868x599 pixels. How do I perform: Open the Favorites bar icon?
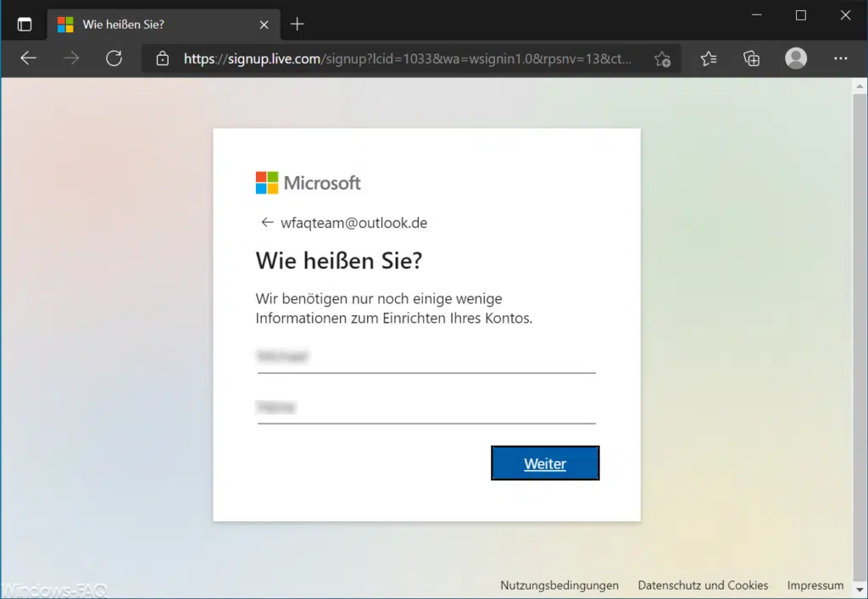tap(710, 58)
